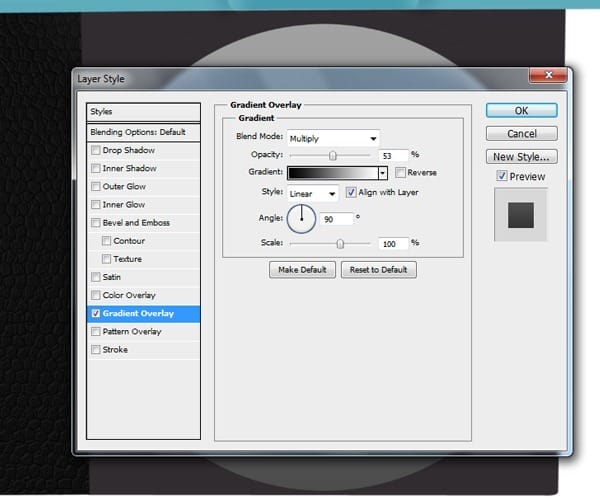
Task: Tick the Outer Glow checkbox
Action: click(96, 186)
